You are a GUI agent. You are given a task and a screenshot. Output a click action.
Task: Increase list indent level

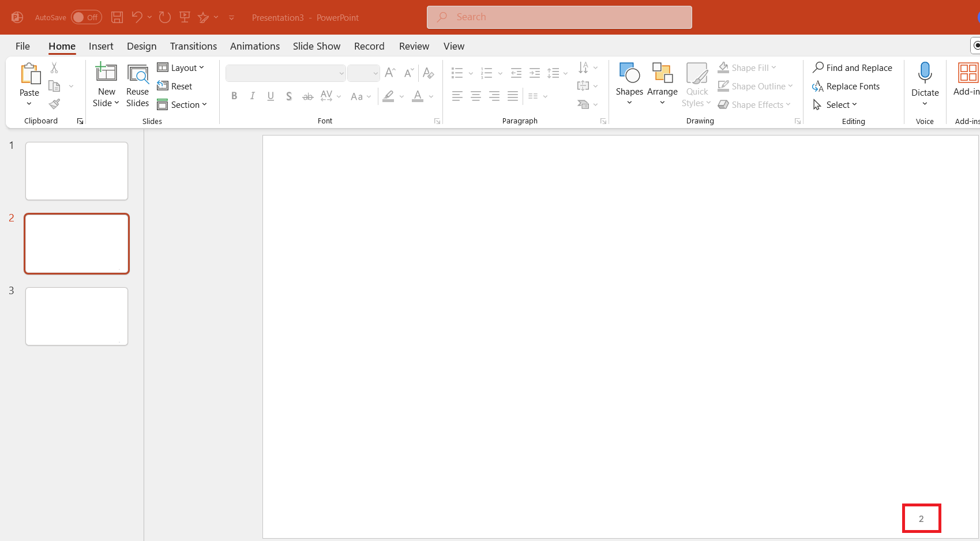click(535, 73)
